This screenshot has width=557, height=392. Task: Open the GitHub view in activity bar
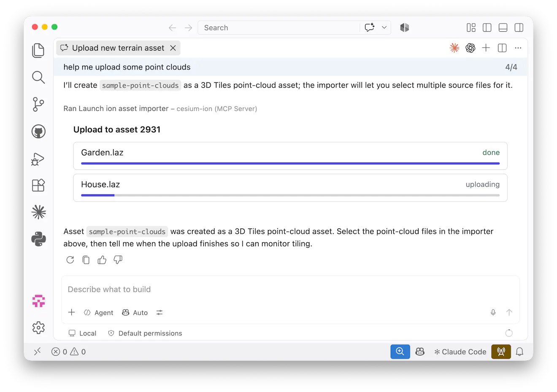pyautogui.click(x=38, y=132)
